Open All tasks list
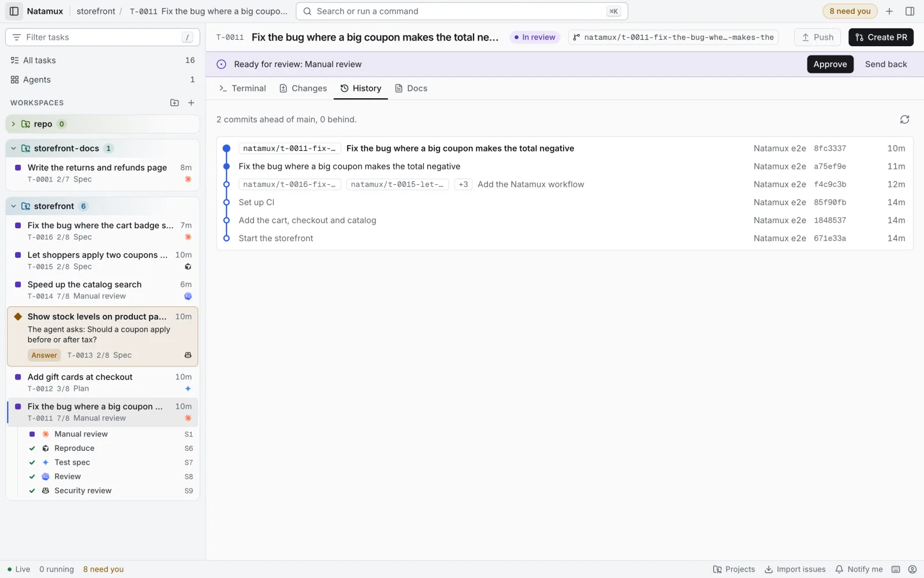This screenshot has width=924, height=578. (x=103, y=60)
